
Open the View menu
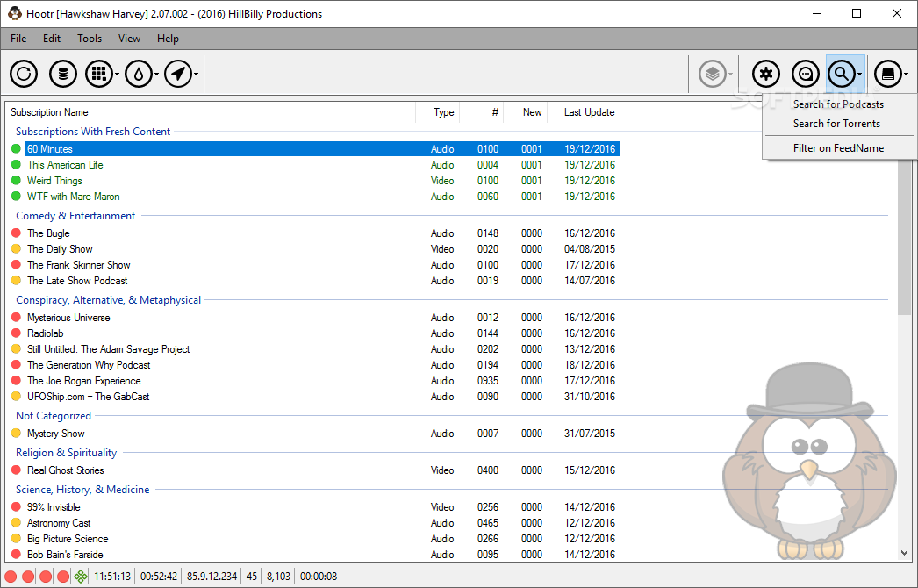coord(129,39)
